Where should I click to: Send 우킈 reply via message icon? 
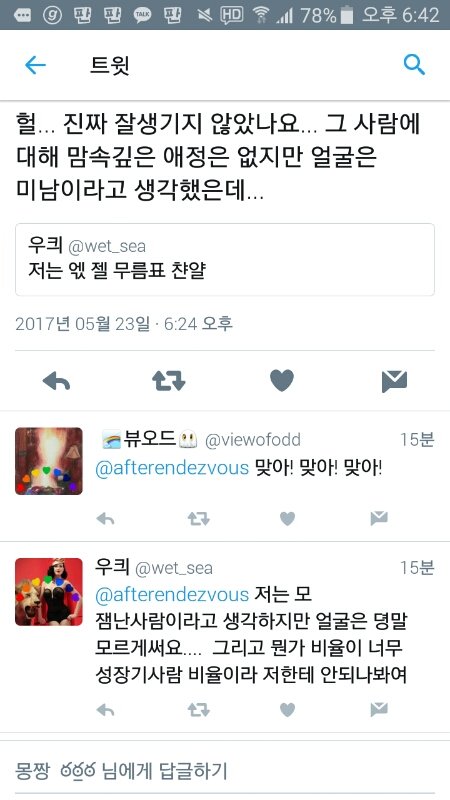click(x=379, y=709)
